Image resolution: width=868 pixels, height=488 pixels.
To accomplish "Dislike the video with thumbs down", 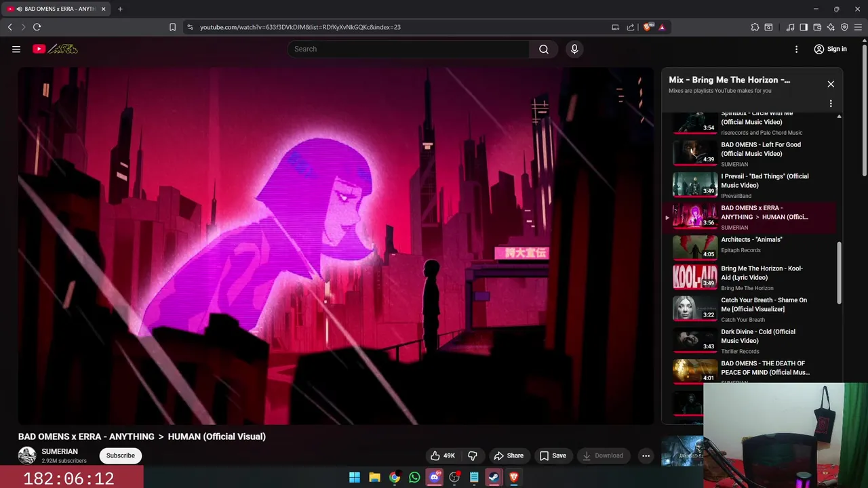I will coord(473,455).
